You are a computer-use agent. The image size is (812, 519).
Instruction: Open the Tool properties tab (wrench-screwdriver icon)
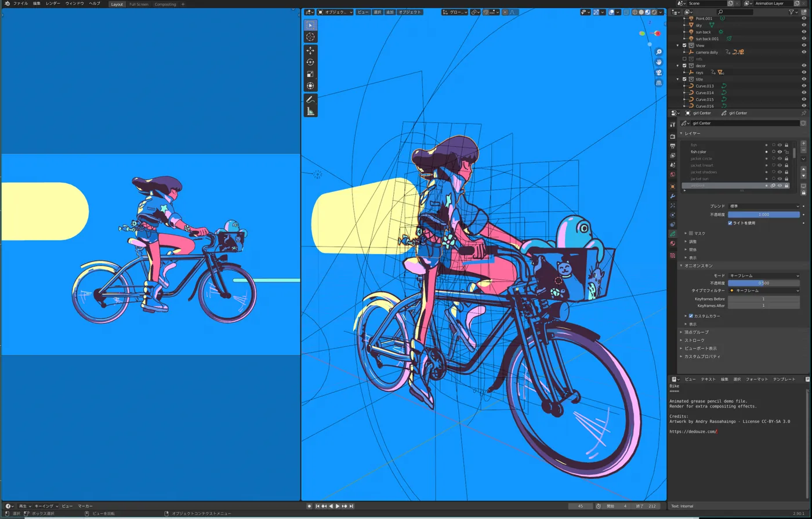(673, 124)
